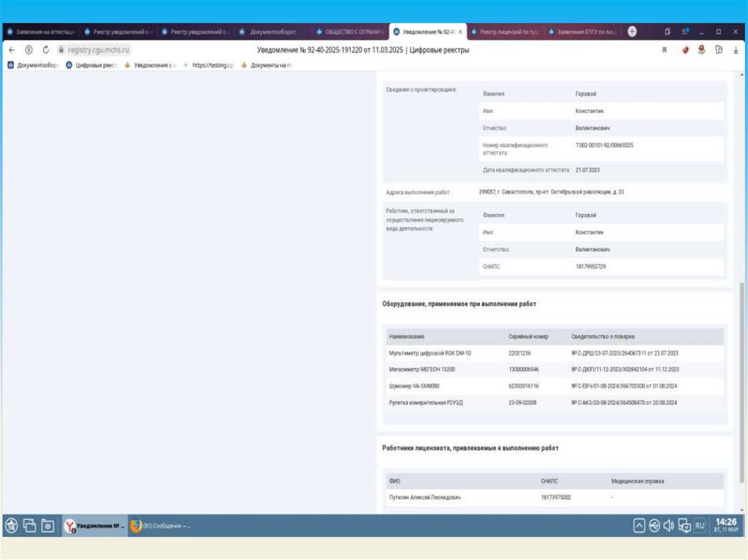Screen dimensions: 748x560
Task: Click heading Оборудование, применяемое при выполнении работ
Action: 459,304
